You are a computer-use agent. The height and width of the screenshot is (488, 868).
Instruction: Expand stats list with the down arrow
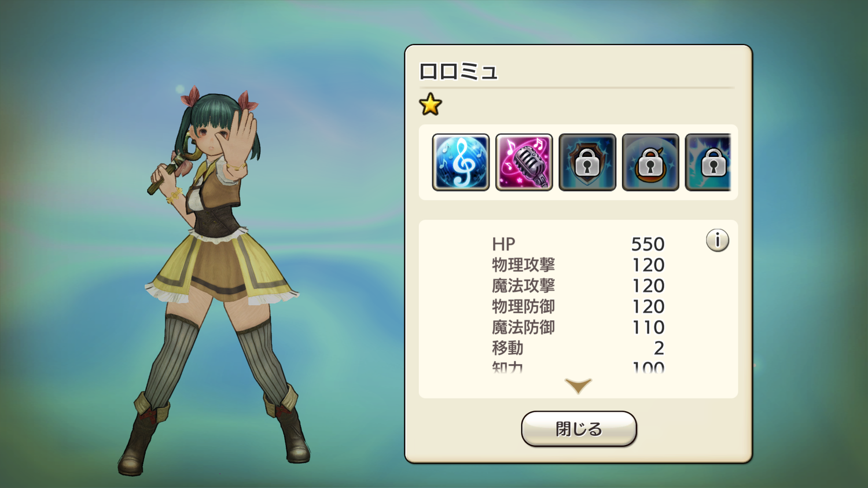578,386
